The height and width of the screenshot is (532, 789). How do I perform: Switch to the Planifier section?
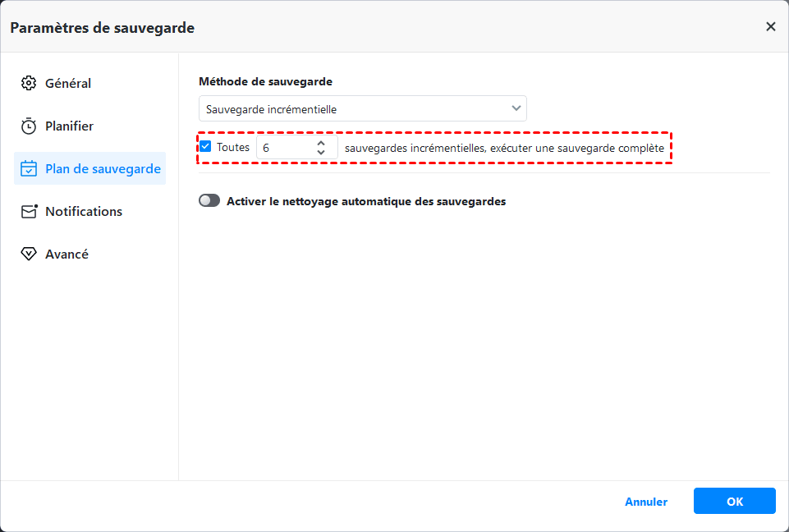tap(89, 126)
